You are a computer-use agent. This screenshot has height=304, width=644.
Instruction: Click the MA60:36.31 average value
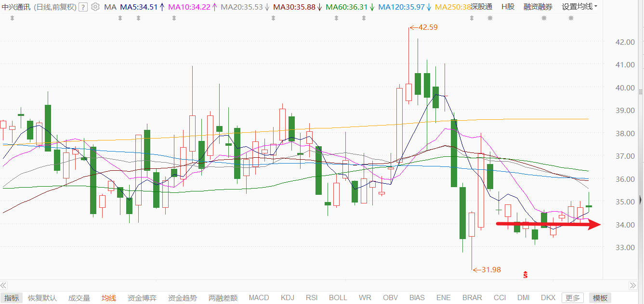(347, 7)
